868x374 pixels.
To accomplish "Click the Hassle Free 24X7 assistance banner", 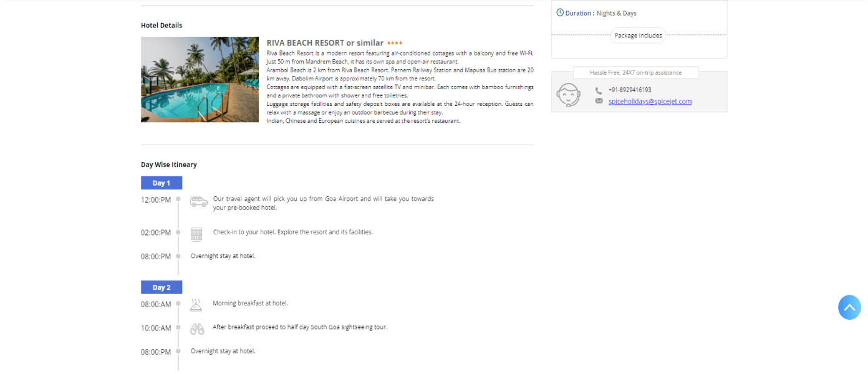I will [635, 72].
